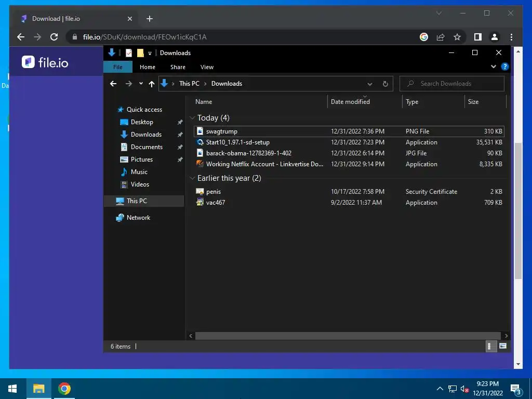Viewport: 532px width, 399px height.
Task: Click the New folder icon in Explorer title bar
Action: coord(140,53)
